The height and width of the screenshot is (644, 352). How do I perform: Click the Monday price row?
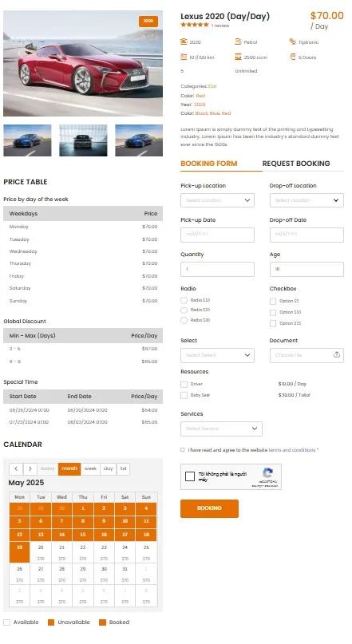pyautogui.click(x=83, y=227)
